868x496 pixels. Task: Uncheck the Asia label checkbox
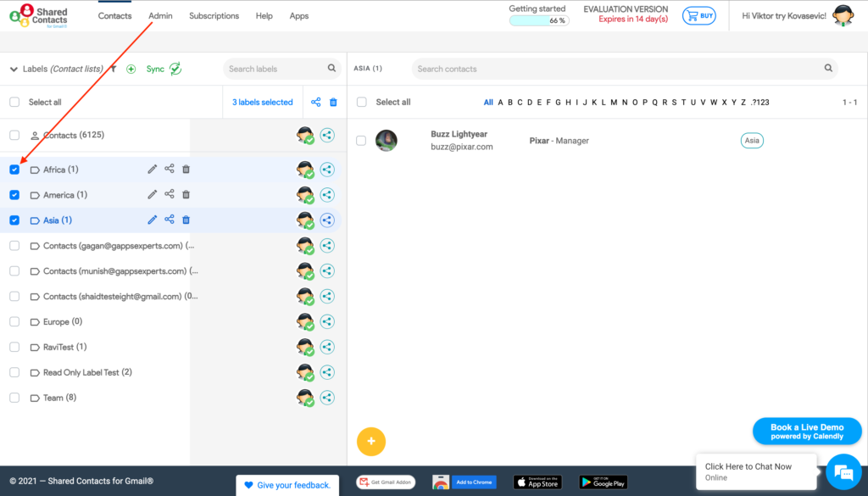click(x=14, y=220)
